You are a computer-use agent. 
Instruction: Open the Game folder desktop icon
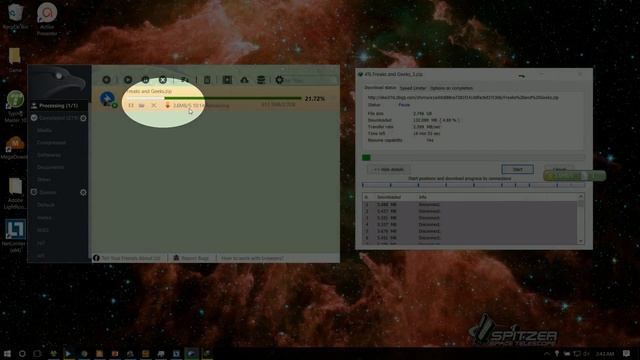point(15,60)
